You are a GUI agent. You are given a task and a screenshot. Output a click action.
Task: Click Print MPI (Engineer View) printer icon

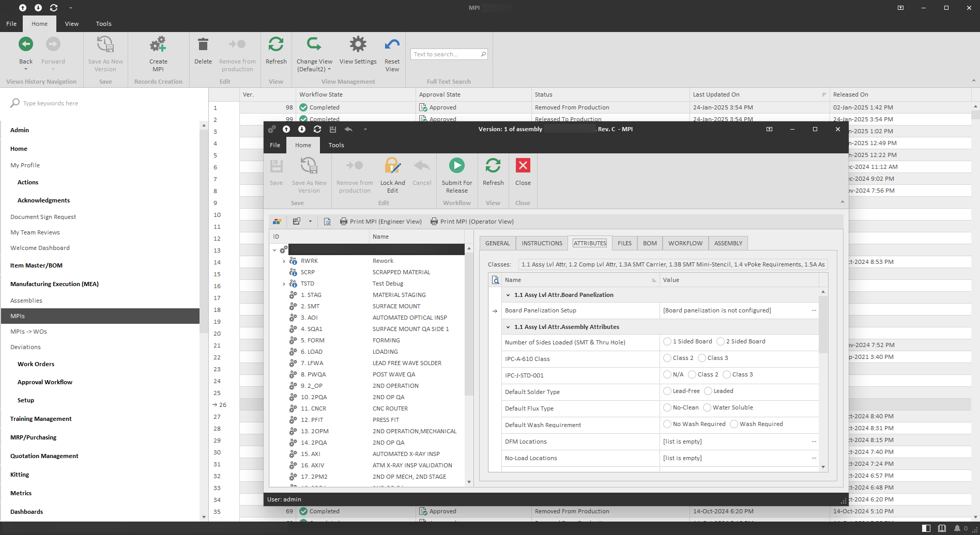pos(344,222)
